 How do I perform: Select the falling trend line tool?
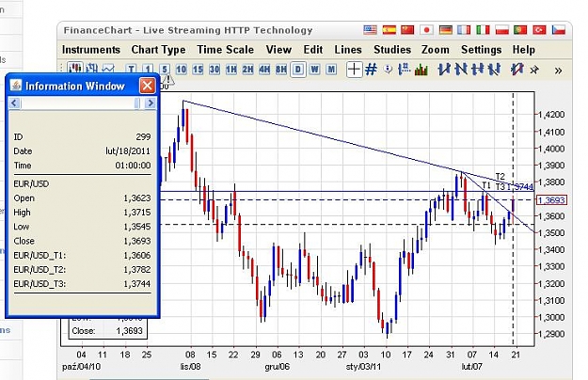[x=460, y=70]
